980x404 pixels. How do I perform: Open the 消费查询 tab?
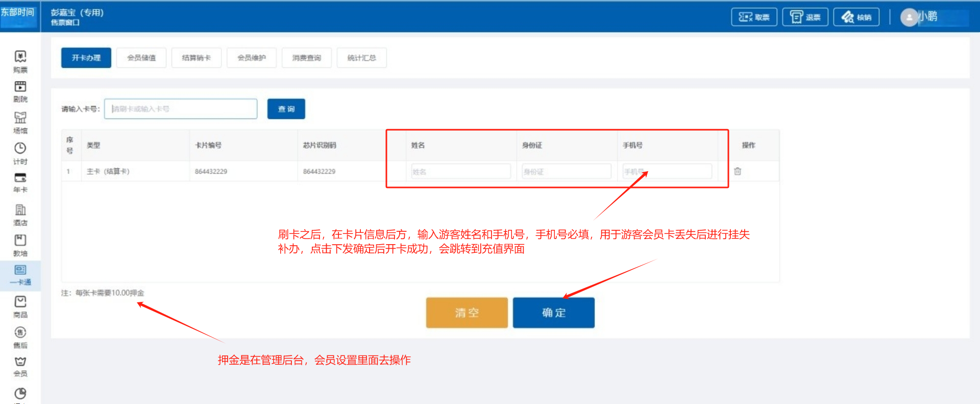tap(307, 58)
